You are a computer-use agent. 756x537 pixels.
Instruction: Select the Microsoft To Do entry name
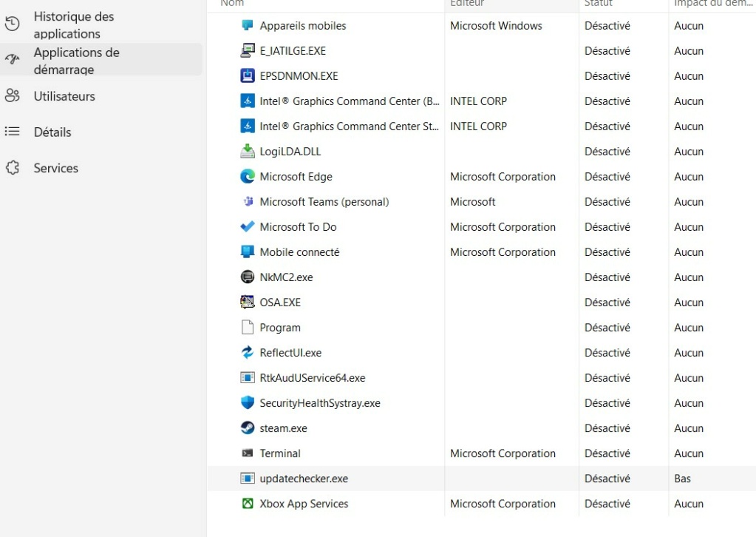298,227
